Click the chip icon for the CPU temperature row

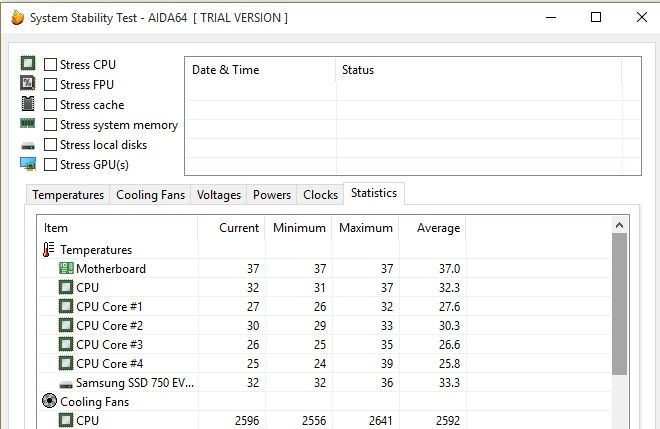(66, 287)
